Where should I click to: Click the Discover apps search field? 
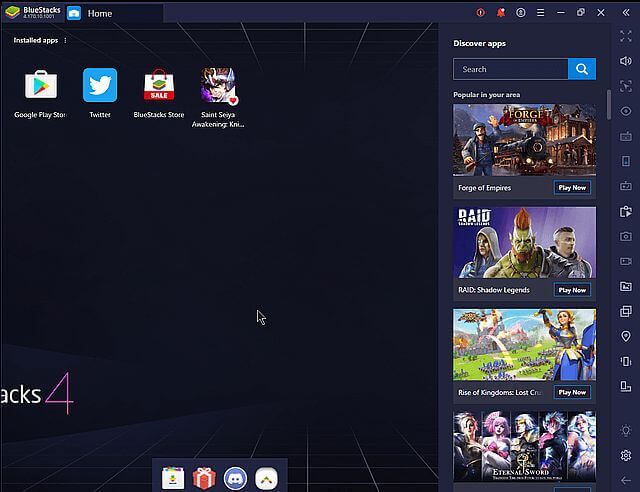tap(510, 69)
